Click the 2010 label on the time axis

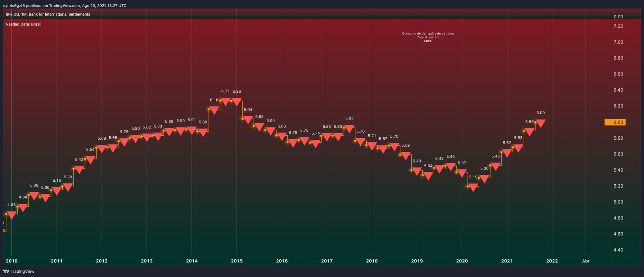(12, 261)
